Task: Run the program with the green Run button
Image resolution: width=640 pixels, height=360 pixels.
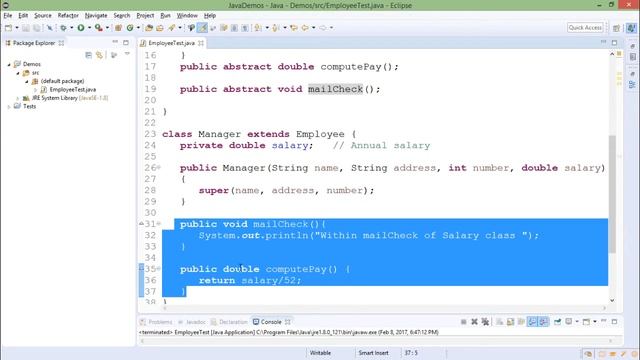Action: point(81,28)
